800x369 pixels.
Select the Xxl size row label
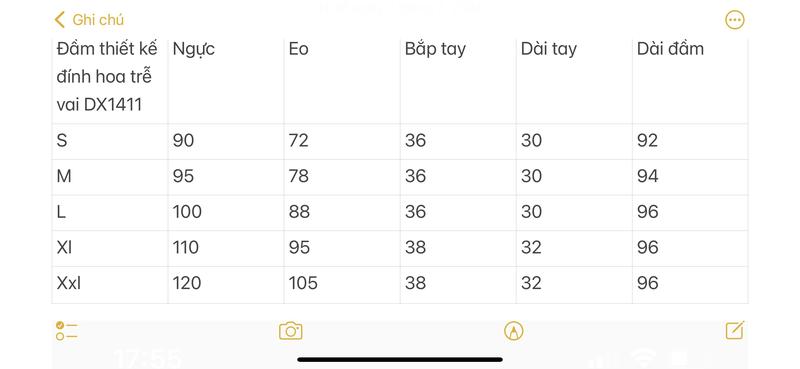click(x=110, y=284)
